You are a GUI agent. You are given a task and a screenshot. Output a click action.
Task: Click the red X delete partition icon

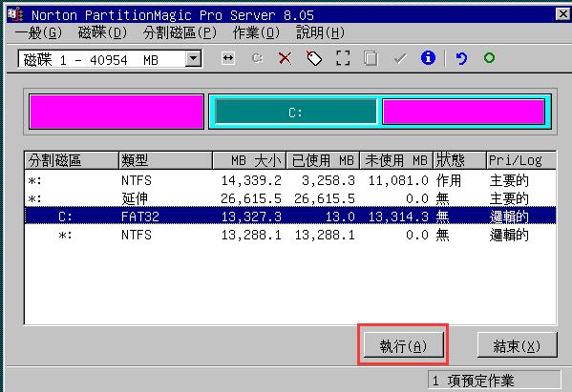pyautogui.click(x=285, y=58)
